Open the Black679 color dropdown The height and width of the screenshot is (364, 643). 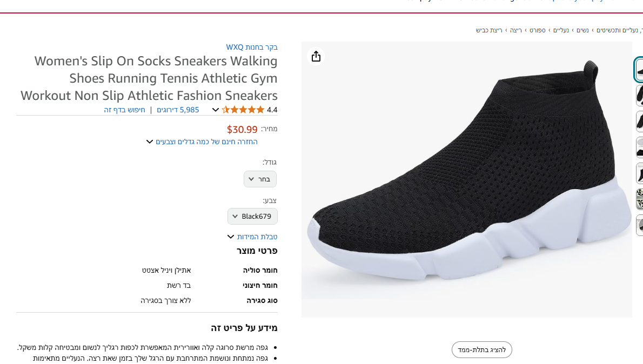coord(252,217)
